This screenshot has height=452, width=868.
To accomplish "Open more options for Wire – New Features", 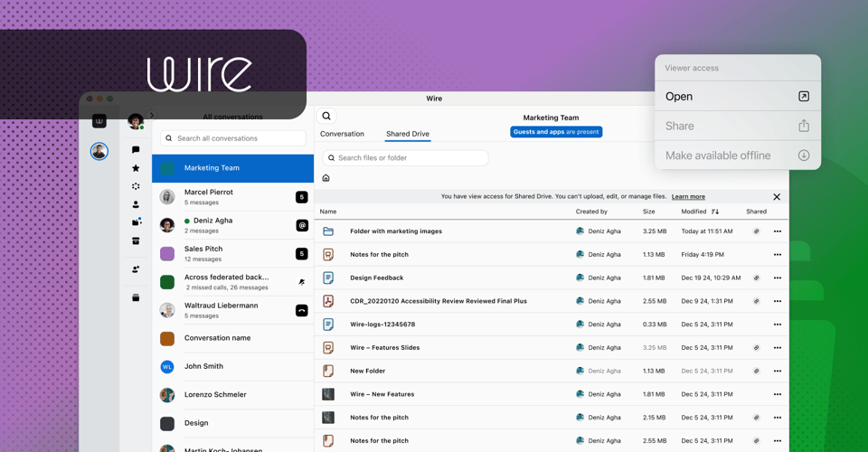I will (778, 394).
